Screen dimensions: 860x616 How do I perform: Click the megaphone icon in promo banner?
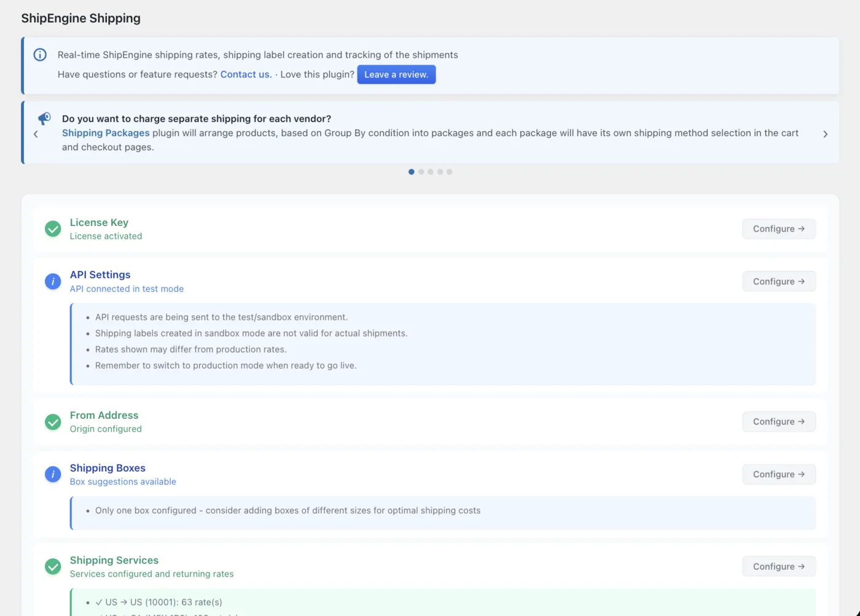[44, 119]
